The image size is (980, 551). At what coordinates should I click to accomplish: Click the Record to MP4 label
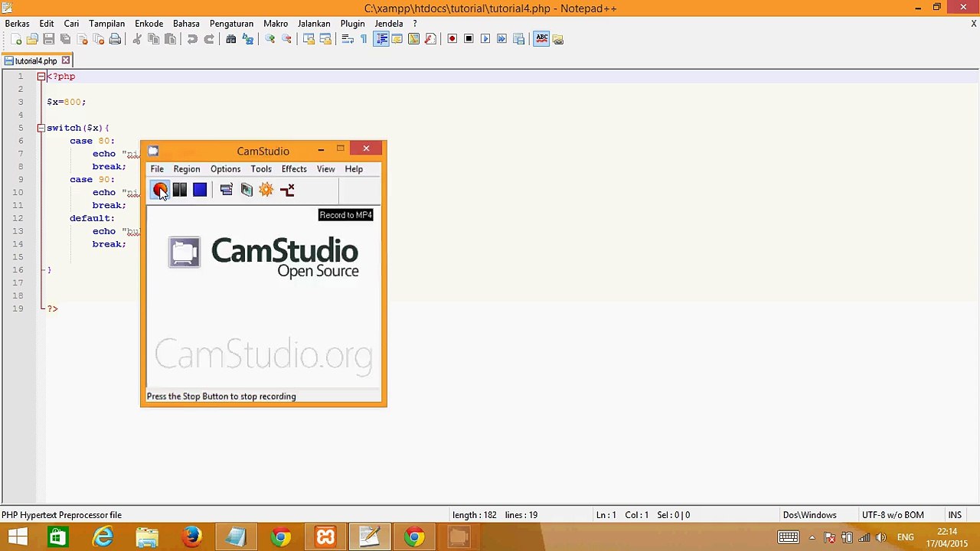[346, 215]
